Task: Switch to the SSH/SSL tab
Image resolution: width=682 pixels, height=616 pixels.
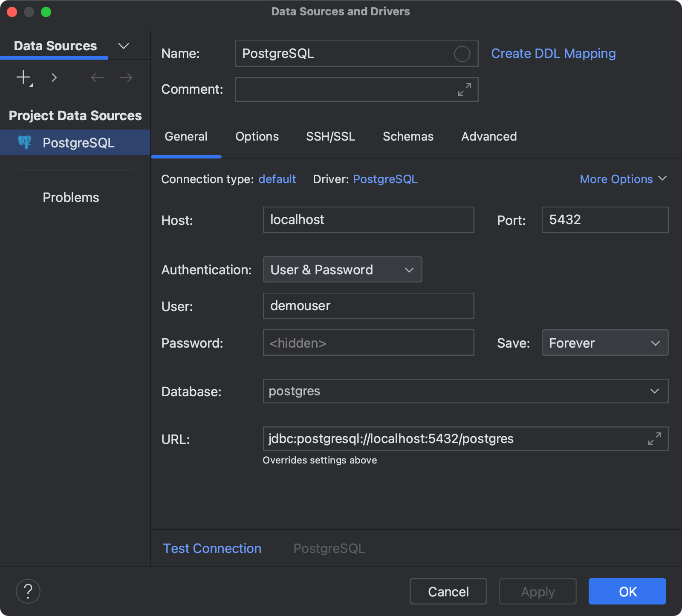Action: (x=330, y=136)
